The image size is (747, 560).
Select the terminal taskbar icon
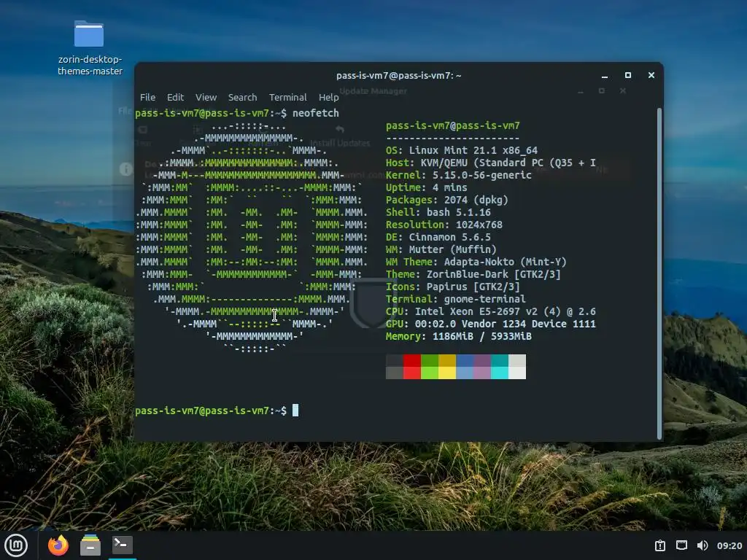122,545
